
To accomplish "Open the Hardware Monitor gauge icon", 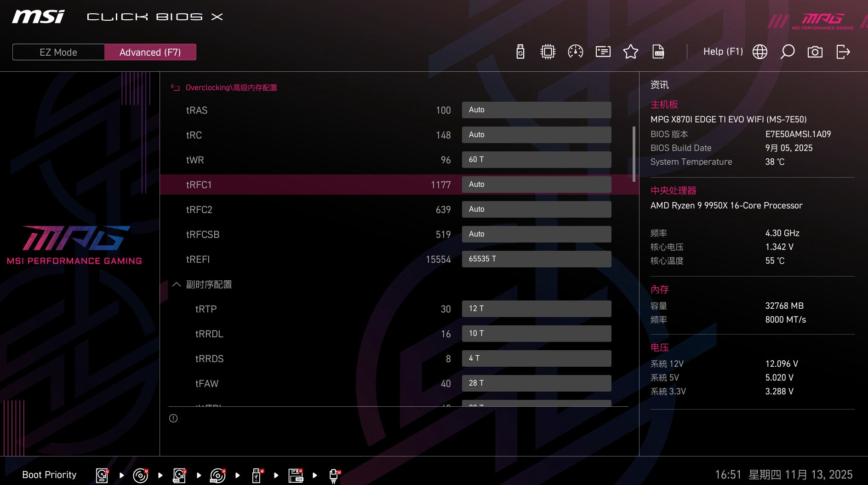I will click(x=575, y=52).
